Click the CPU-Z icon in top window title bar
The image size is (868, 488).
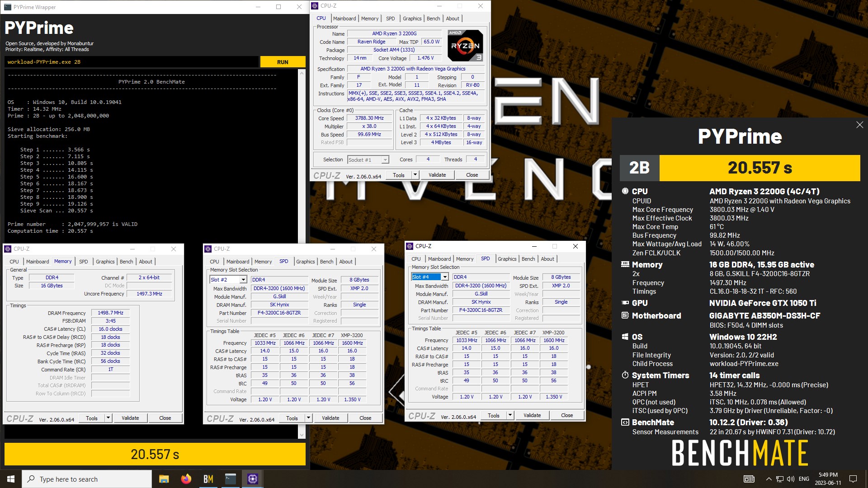(315, 6)
